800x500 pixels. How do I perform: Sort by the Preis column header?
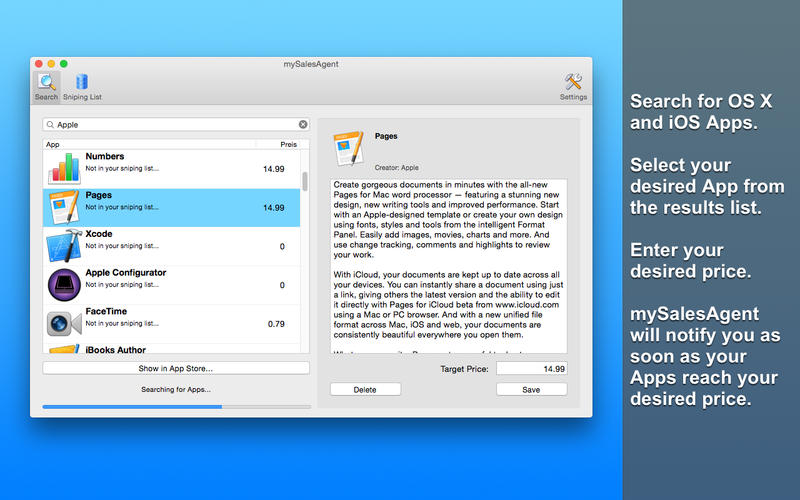[288, 144]
